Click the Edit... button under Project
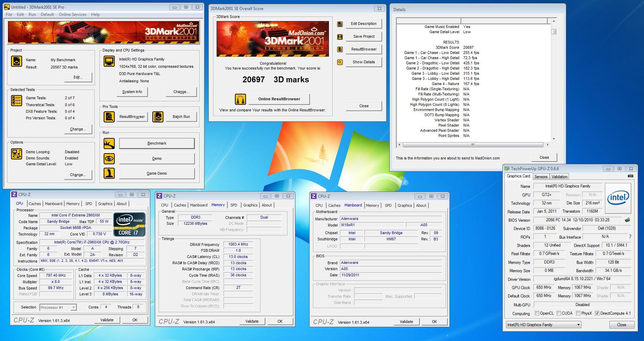This screenshot has width=644, height=341. tap(78, 77)
